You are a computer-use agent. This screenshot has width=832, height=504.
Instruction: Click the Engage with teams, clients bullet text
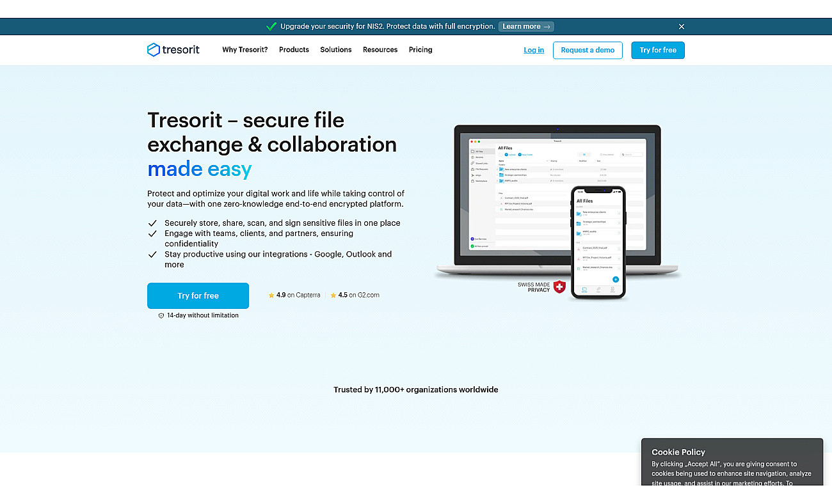pos(259,239)
